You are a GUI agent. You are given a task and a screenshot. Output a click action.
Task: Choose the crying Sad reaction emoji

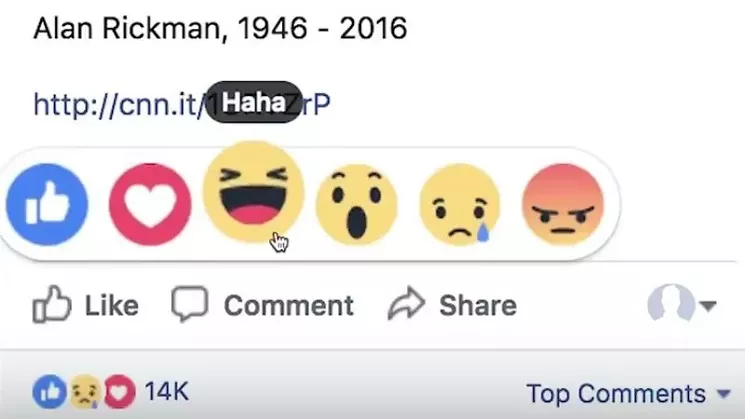[x=460, y=205]
